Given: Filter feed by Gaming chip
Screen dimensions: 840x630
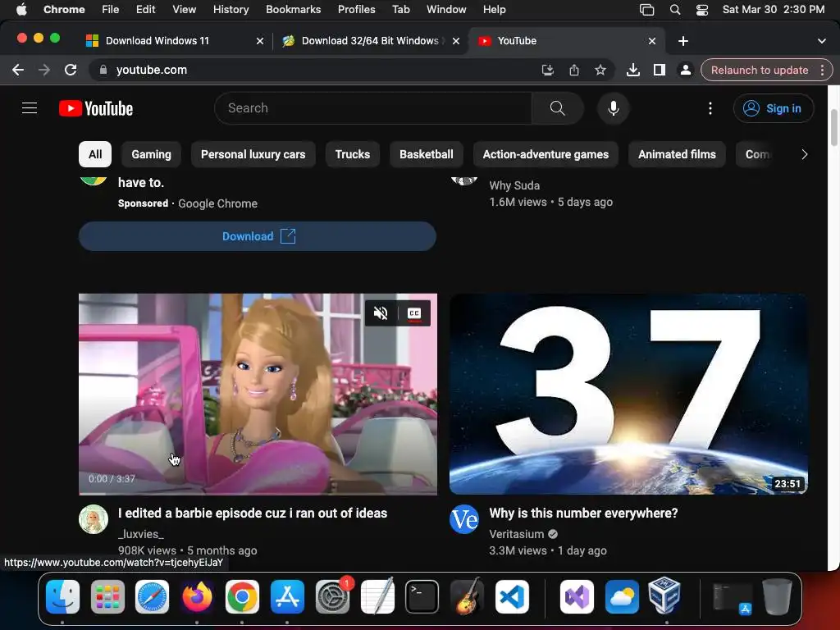Looking at the screenshot, I should [x=151, y=154].
